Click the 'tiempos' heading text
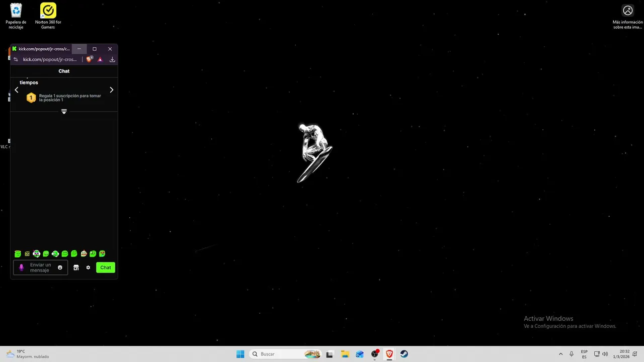This screenshot has width=644, height=362. point(29,82)
